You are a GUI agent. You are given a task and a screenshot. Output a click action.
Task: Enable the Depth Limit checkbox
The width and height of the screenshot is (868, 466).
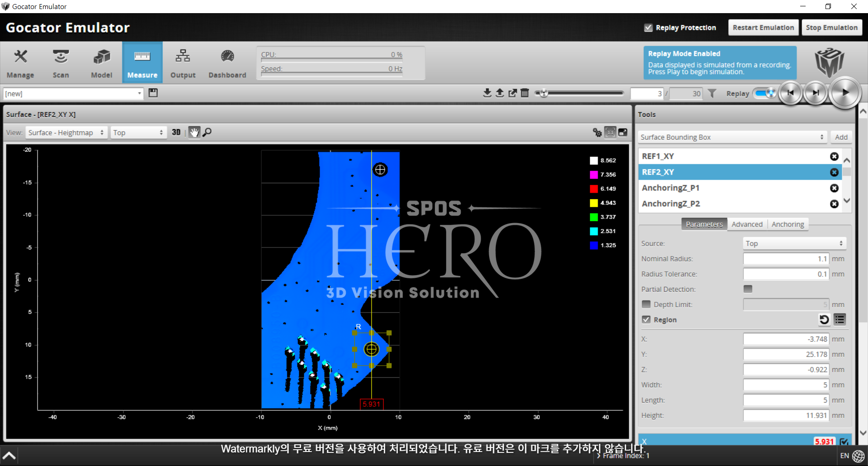646,304
